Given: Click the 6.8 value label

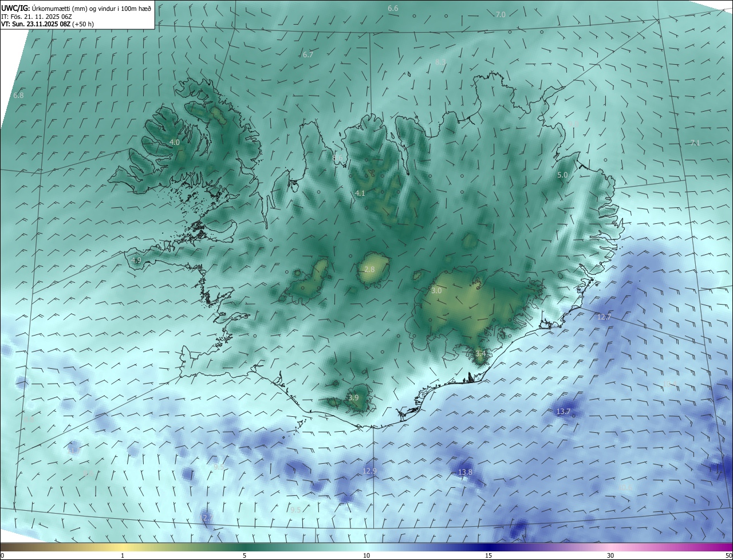Looking at the screenshot, I should [18, 95].
